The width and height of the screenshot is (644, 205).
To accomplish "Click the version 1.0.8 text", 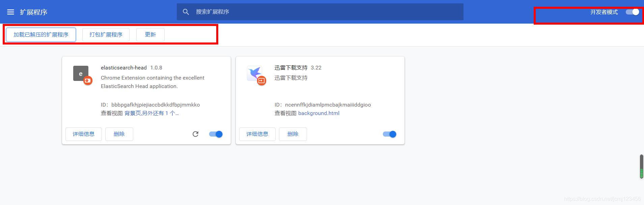I will click(156, 68).
